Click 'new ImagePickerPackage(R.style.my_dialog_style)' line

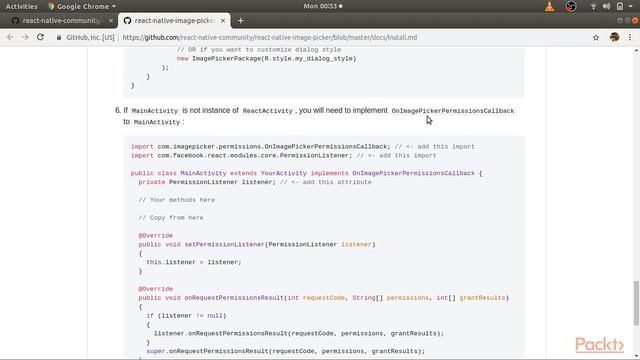[x=267, y=58]
